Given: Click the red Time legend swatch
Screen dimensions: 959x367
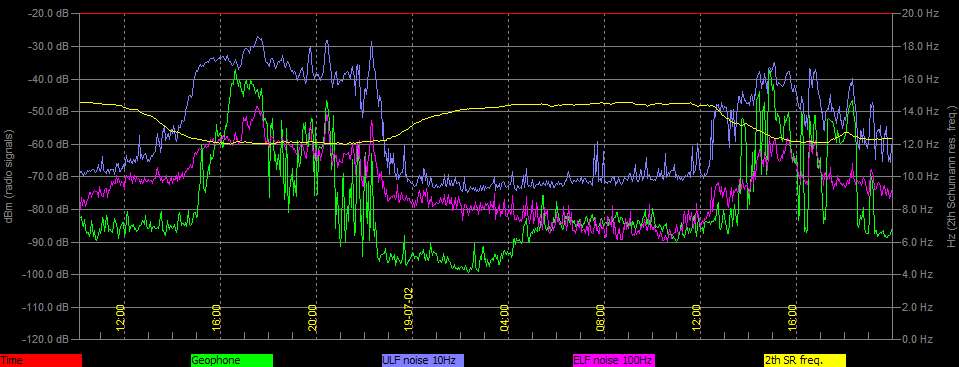Looking at the screenshot, I should pos(40,360).
